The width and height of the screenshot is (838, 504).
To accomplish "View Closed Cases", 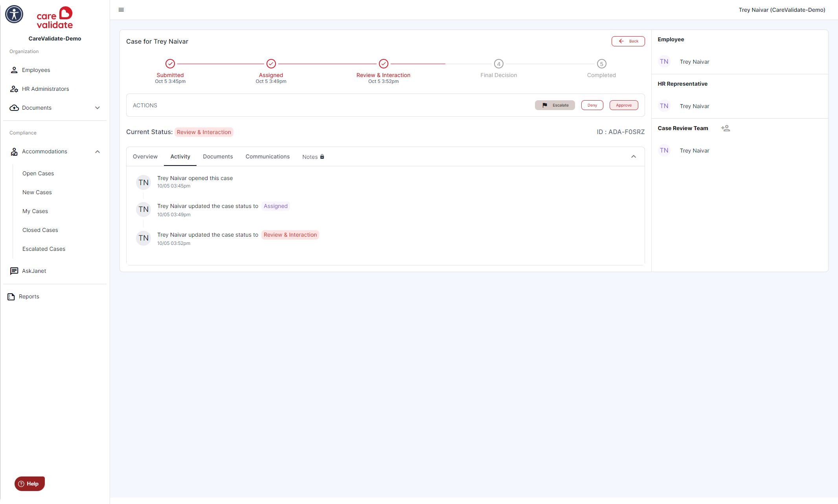I will tap(40, 230).
